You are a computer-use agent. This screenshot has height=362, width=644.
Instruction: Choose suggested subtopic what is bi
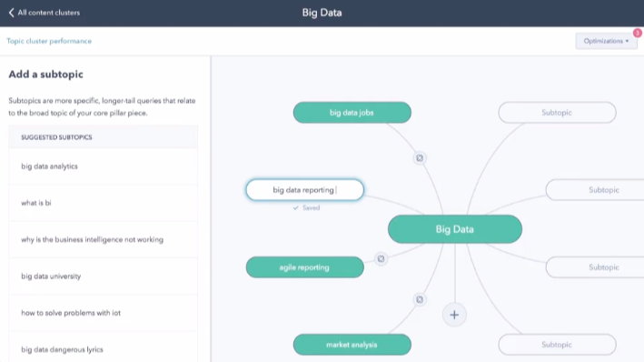click(103, 203)
